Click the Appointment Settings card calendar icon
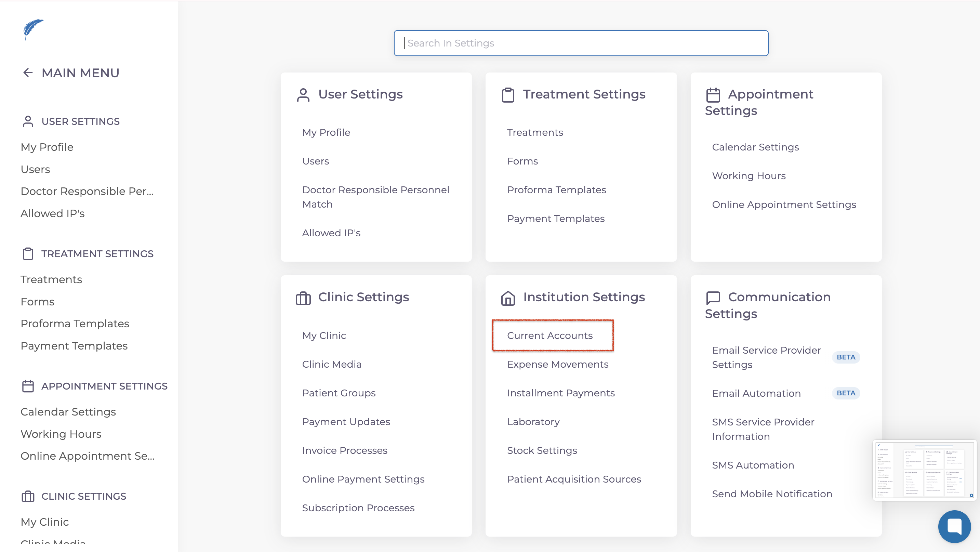The width and height of the screenshot is (980, 552). [713, 95]
